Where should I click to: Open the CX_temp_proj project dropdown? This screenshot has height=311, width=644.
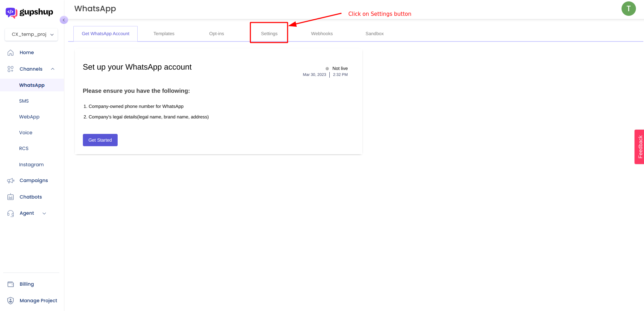(x=31, y=34)
